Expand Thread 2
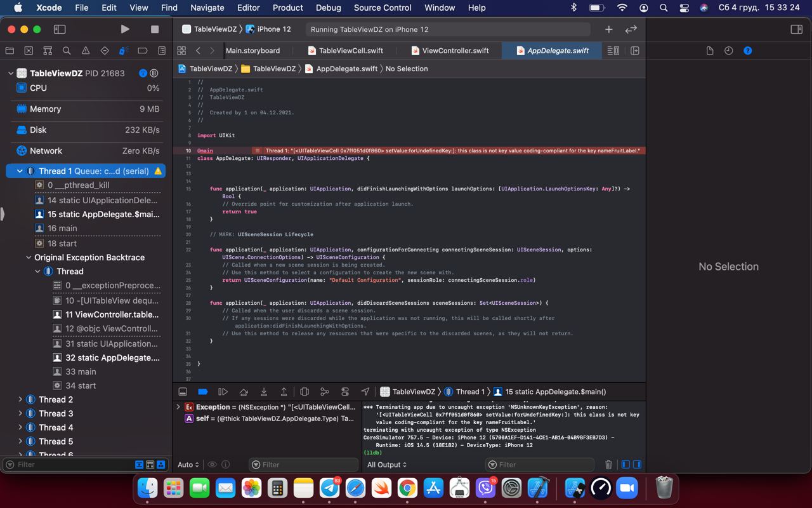812x508 pixels. (x=20, y=399)
